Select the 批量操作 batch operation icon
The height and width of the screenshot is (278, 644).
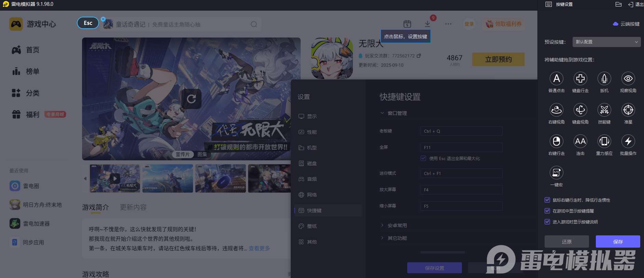pos(628,141)
